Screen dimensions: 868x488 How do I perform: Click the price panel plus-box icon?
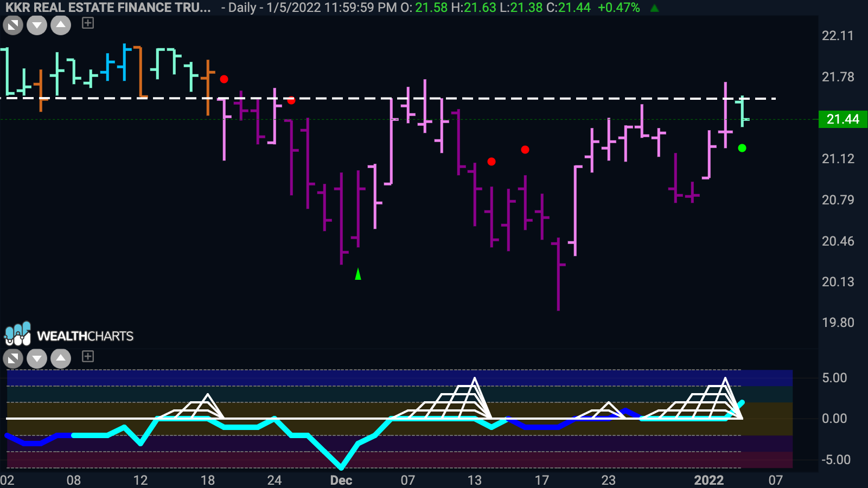[88, 23]
